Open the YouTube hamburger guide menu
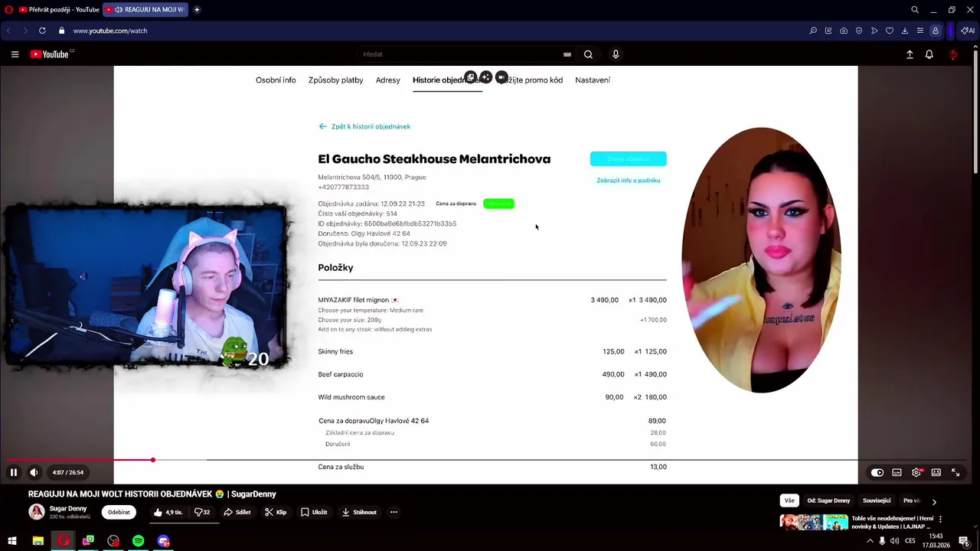Image resolution: width=980 pixels, height=551 pixels. [x=15, y=54]
